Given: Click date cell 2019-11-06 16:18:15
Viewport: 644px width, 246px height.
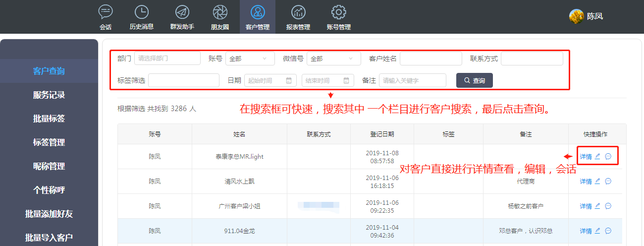Looking at the screenshot, I should point(382,182).
